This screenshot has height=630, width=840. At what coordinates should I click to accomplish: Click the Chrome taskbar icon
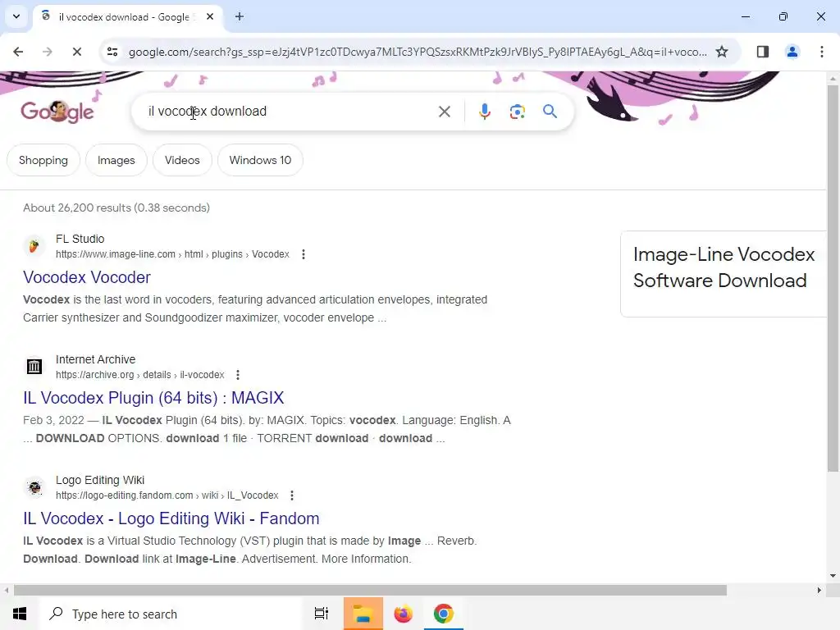point(444,614)
